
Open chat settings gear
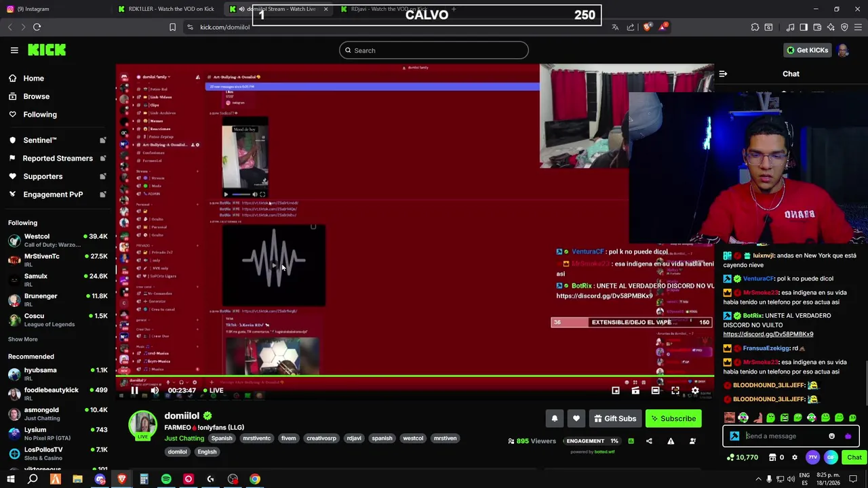tap(795, 457)
